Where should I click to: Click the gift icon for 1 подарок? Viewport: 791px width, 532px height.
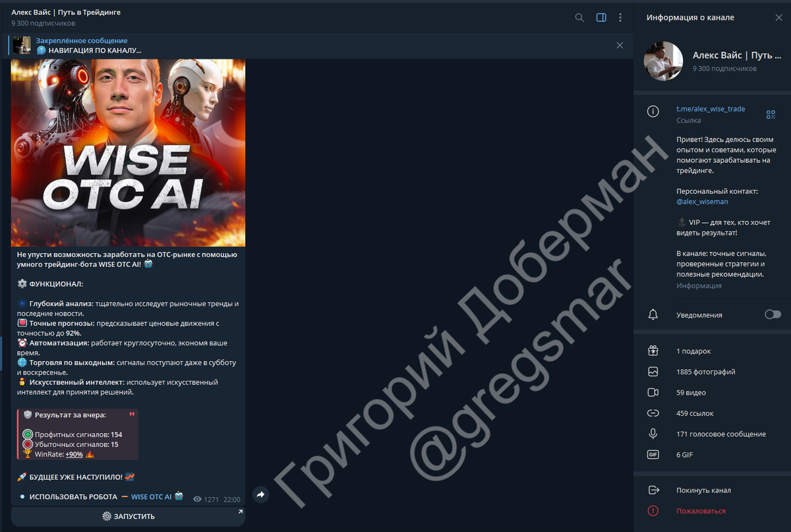[653, 351]
